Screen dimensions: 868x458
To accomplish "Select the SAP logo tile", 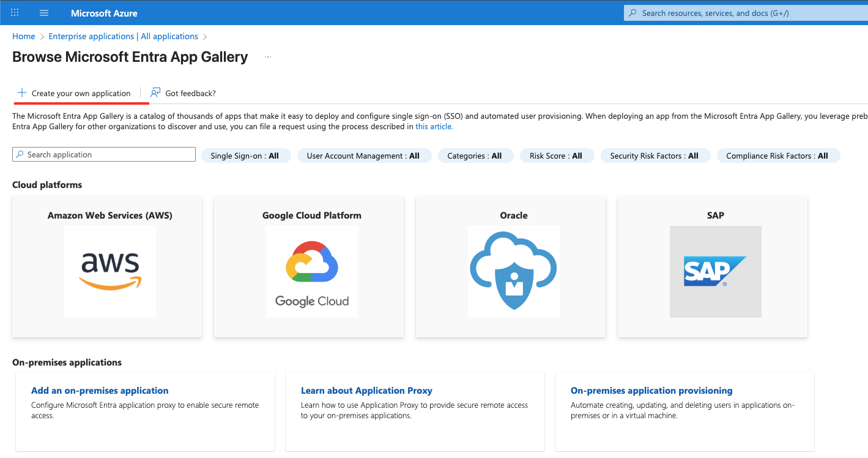I will coord(715,272).
